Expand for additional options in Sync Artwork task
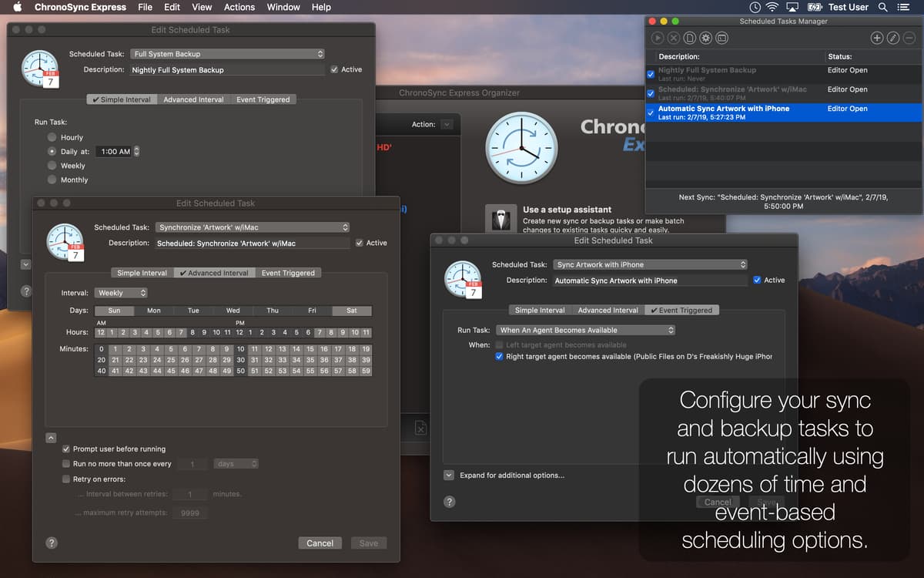Screen dimensions: 924x578 coord(448,476)
